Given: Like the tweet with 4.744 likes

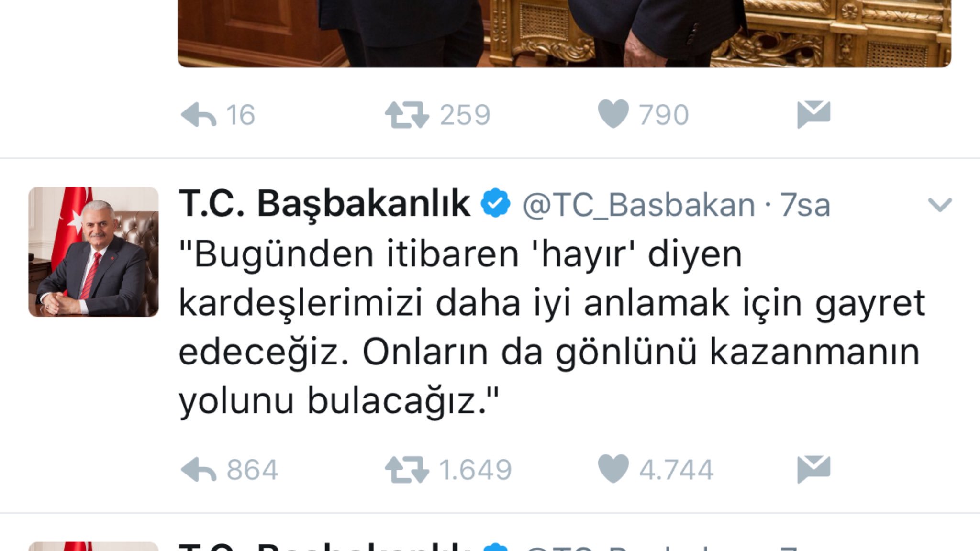Looking at the screenshot, I should pos(613,469).
